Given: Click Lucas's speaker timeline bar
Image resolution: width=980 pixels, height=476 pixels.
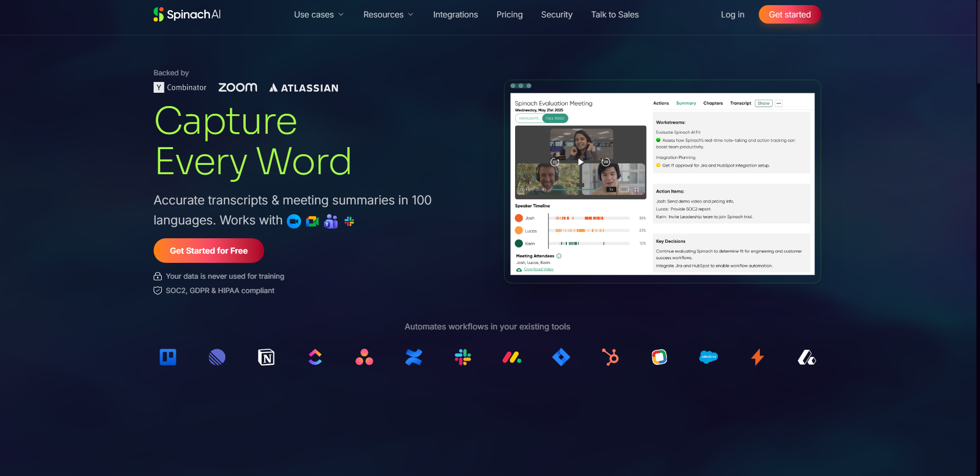Looking at the screenshot, I should coord(589,231).
